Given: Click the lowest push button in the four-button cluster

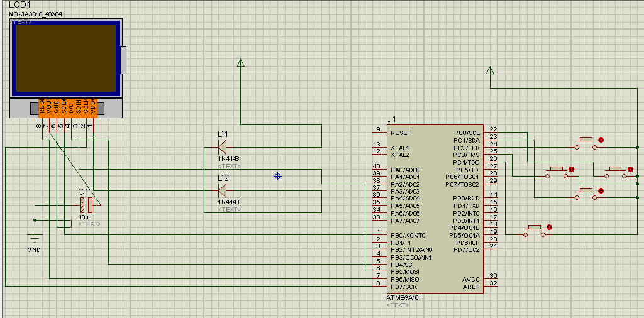Looking at the screenshot, I should (586, 194).
